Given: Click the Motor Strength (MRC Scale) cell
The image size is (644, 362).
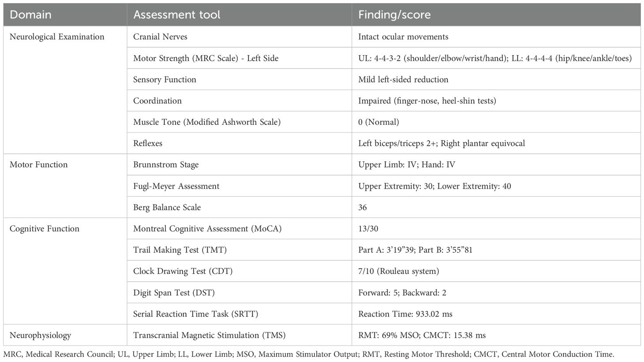Looking at the screenshot, I should [x=206, y=58].
